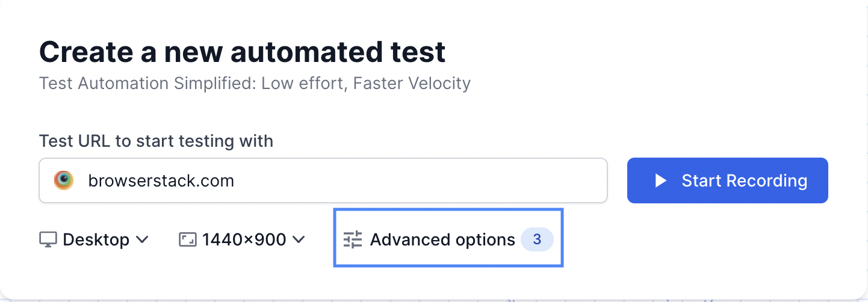Click the 'Create a new automated test' heading
Viewport: 868px width, 302px height.
pos(242,52)
